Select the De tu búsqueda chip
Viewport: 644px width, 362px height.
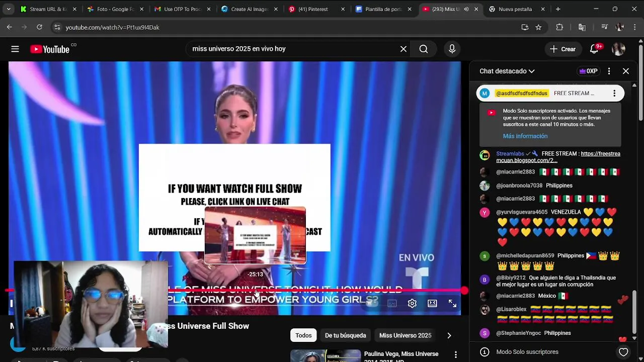pos(345,335)
